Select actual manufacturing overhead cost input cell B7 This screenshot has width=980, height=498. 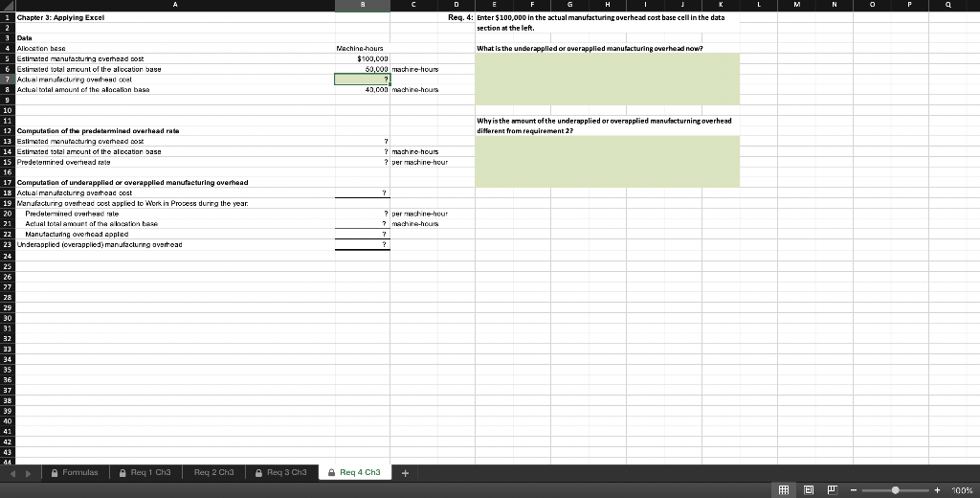(363, 79)
